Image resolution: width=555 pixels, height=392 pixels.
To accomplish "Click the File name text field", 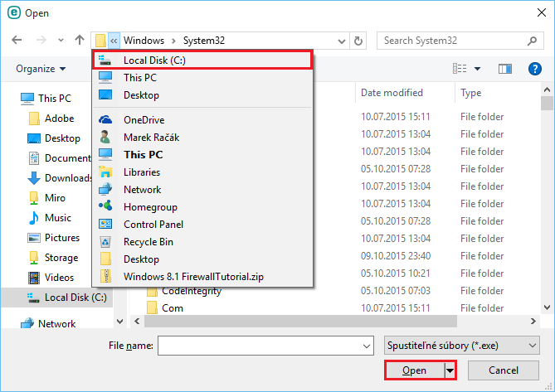I will click(x=265, y=344).
